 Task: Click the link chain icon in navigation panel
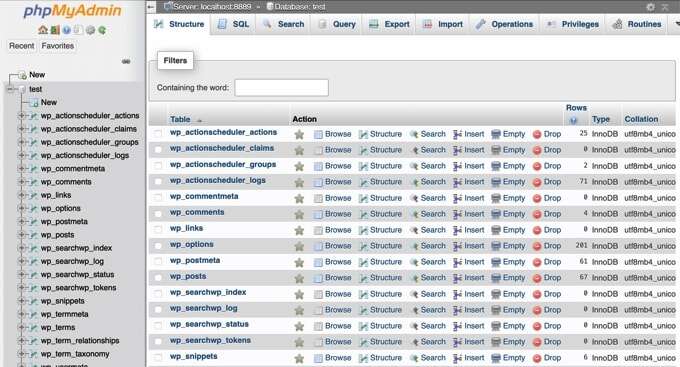click(x=126, y=61)
